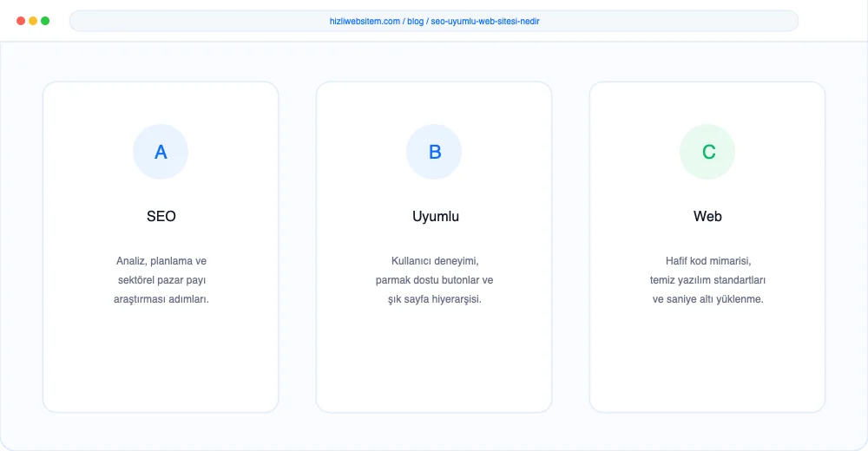Click the text 'Hafif kod mimarisi,'
This screenshot has height=451, width=868.
(x=708, y=261)
